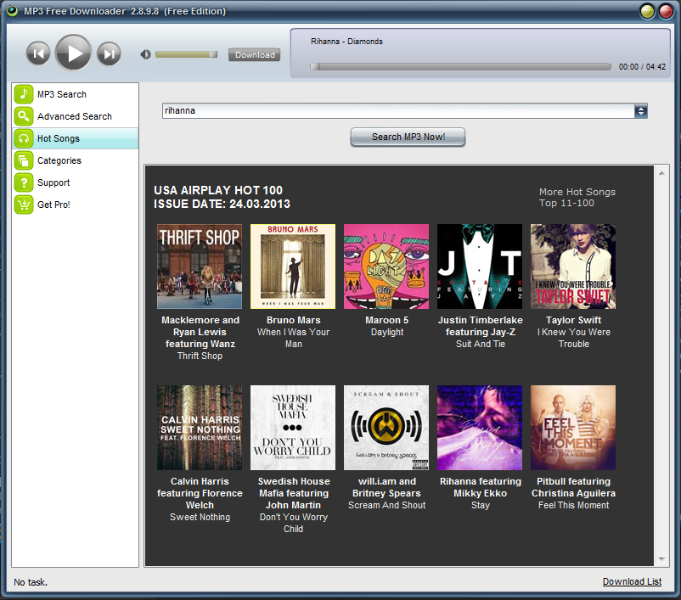Image resolution: width=681 pixels, height=600 pixels.
Task: Click Scream And Shout song title
Action: (387, 505)
